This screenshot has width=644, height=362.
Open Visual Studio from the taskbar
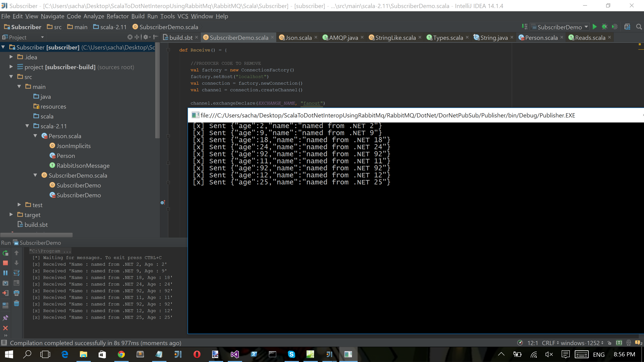coord(234,354)
